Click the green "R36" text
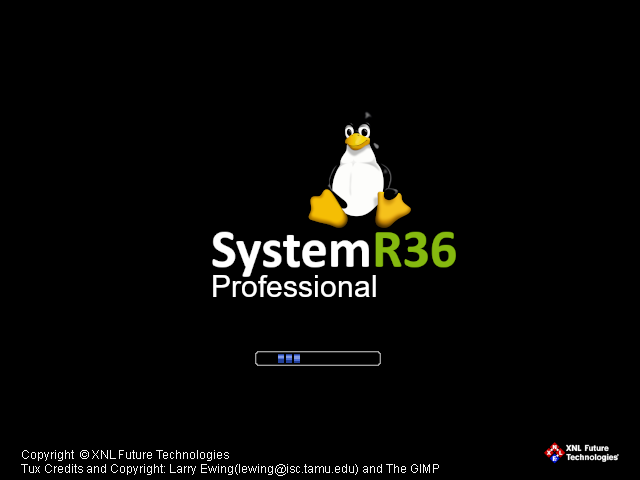Viewport: 640px width, 480px height. pos(415,250)
